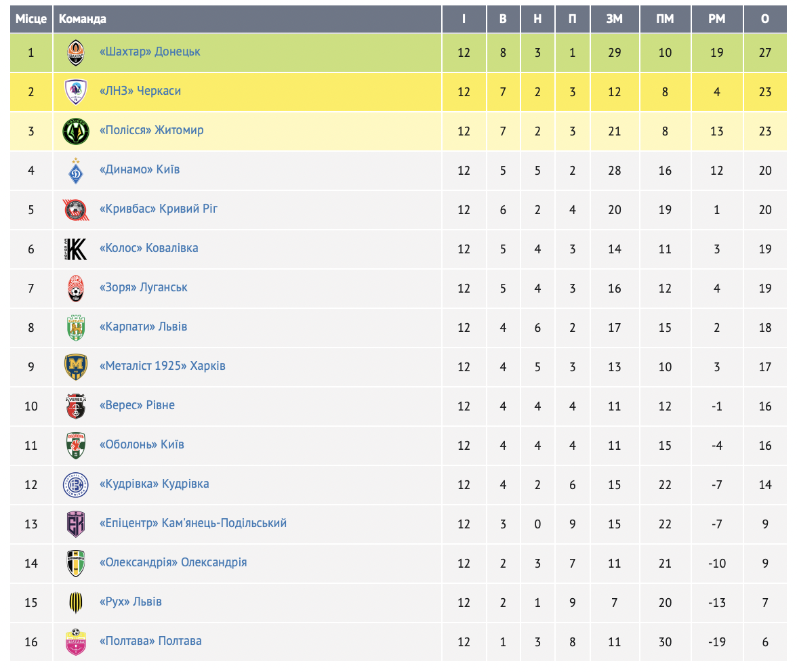Click the Rukh Lviv striped logo
The image size is (797, 672).
coord(75,602)
